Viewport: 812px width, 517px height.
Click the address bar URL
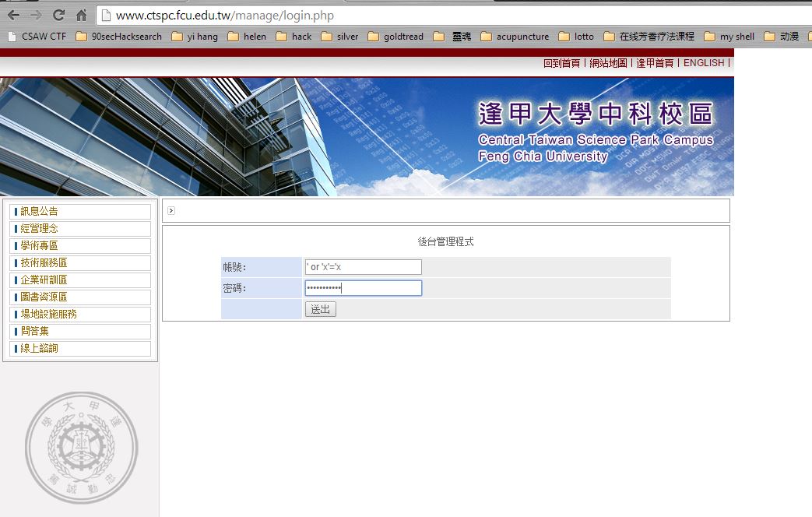(225, 16)
